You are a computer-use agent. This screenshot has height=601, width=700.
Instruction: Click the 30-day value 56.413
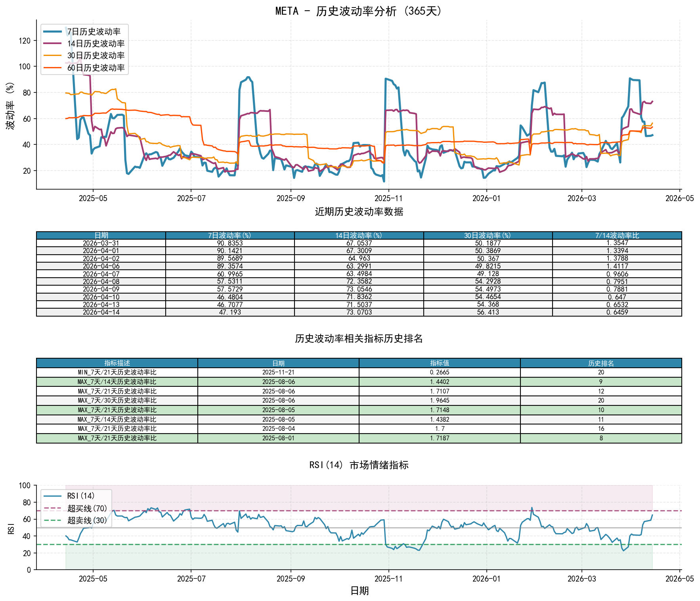(x=488, y=312)
